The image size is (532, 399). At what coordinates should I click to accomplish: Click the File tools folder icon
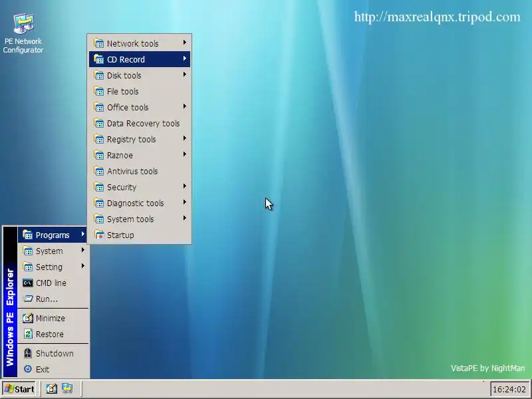pos(98,91)
